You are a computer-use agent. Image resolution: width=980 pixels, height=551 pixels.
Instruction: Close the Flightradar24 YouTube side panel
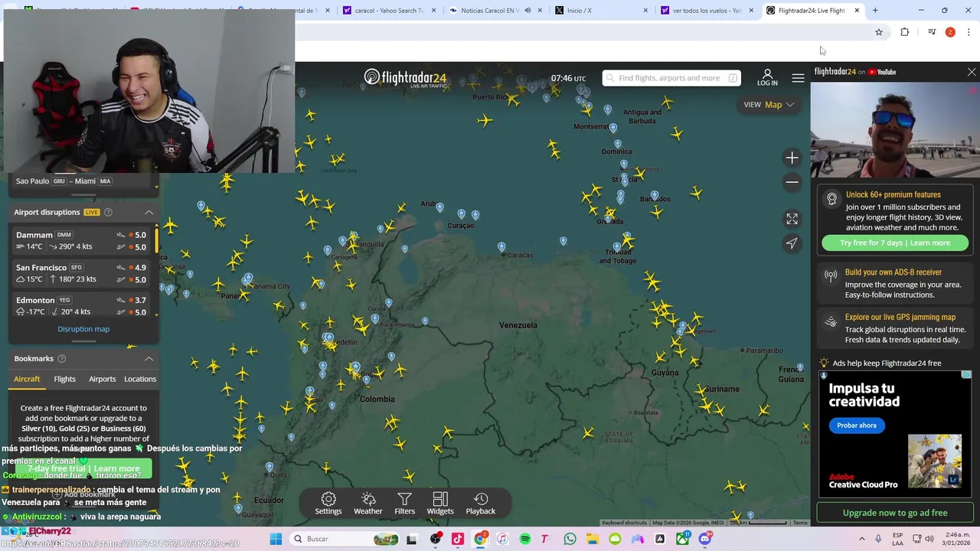(972, 72)
